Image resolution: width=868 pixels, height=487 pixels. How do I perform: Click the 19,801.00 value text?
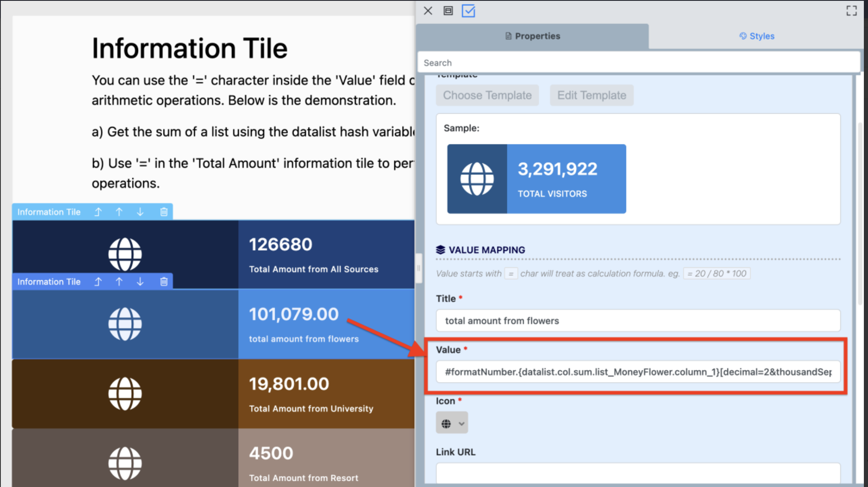[289, 384]
